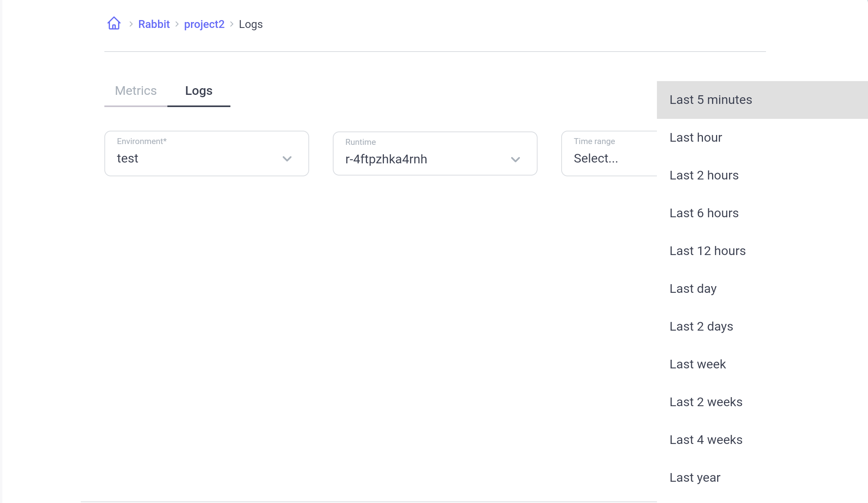Click the home icon in the breadcrumb
Screen dimensions: 868x503
[x=113, y=23]
